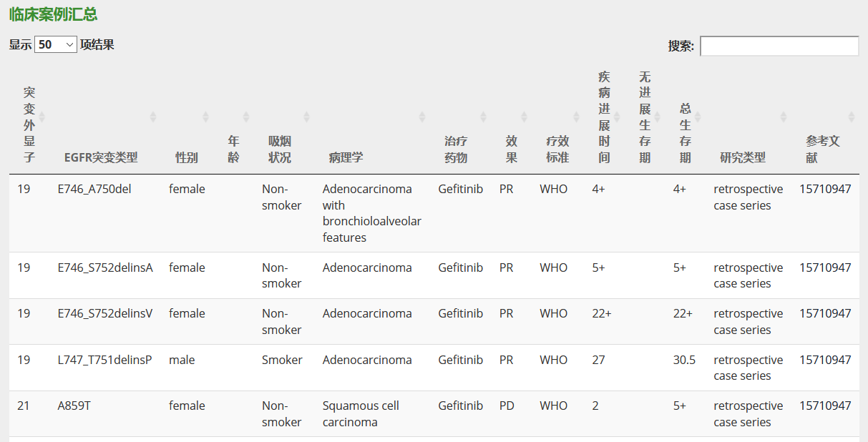Image resolution: width=868 pixels, height=442 pixels.
Task: Sort by 总生存期 column arrows
Action: (x=698, y=117)
